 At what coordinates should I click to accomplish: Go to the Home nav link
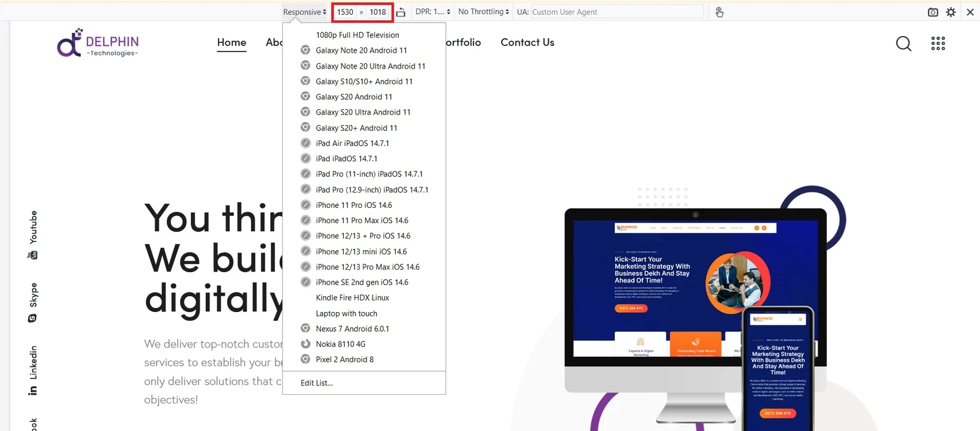tap(232, 42)
